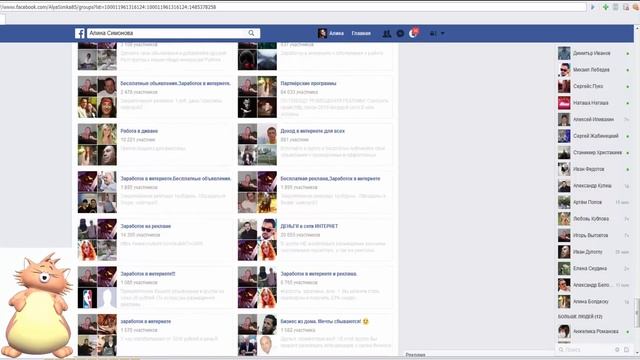Click chat sidebar icon beside the gear
The height and width of the screenshot is (360, 640).
627,350
